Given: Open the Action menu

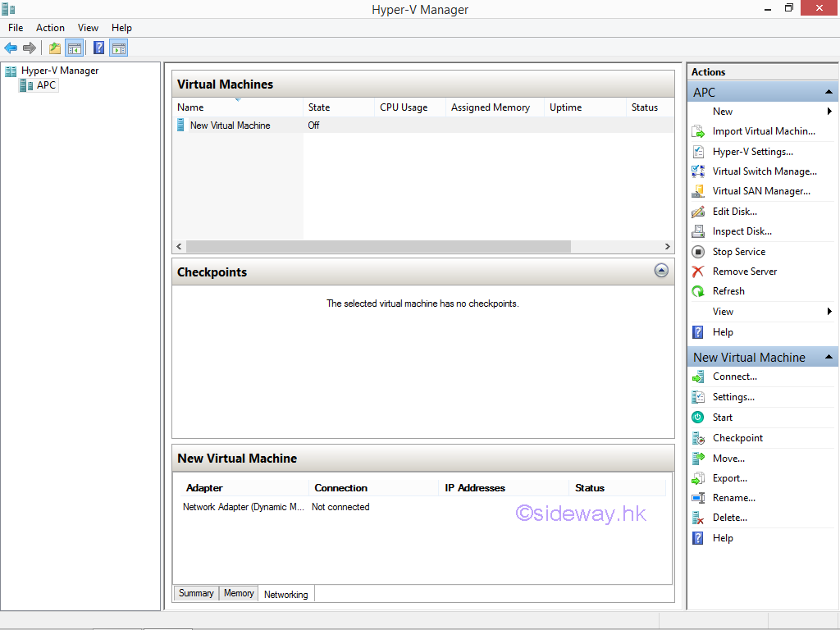Looking at the screenshot, I should pyautogui.click(x=50, y=28).
